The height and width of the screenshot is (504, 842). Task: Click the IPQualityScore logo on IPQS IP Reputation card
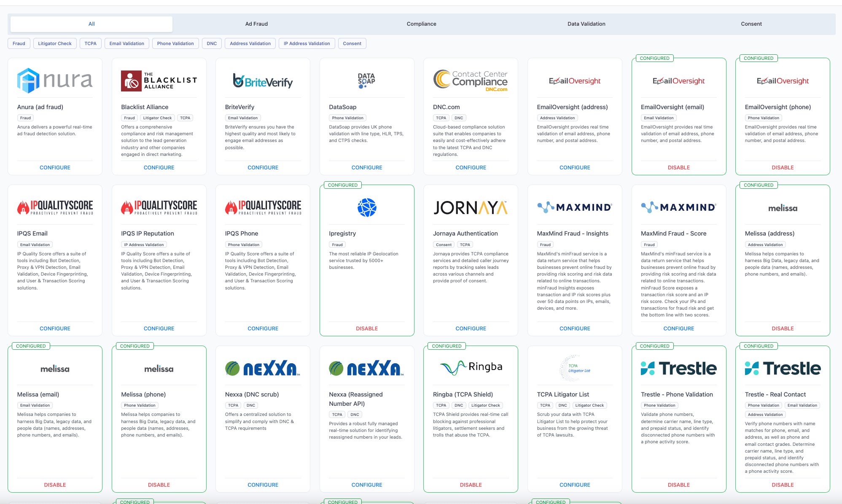pos(159,207)
